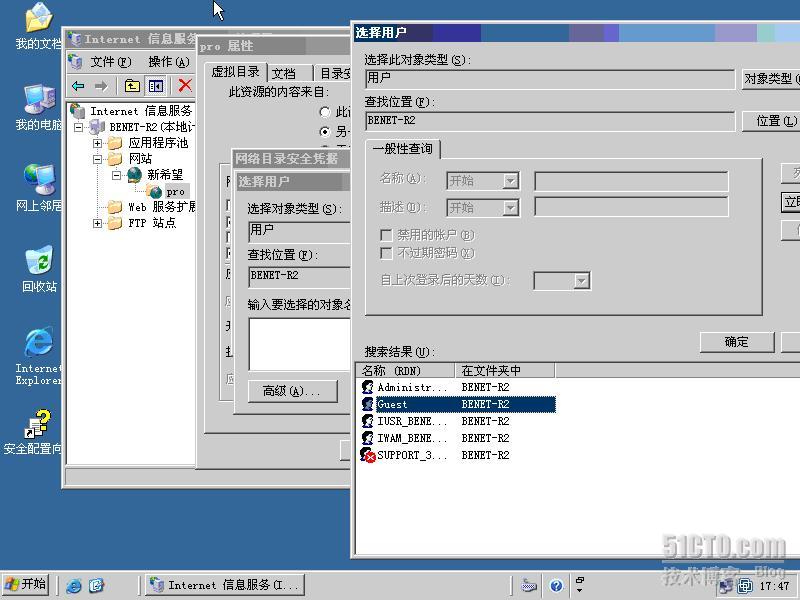Click the keyboard language bar icon
This screenshot has width=800, height=600.
tap(529, 585)
